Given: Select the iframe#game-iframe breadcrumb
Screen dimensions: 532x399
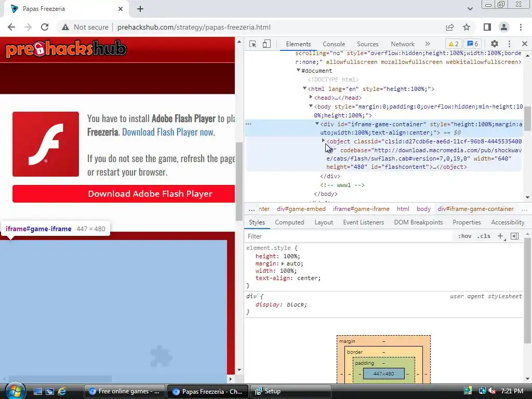Looking at the screenshot, I should (x=361, y=209).
